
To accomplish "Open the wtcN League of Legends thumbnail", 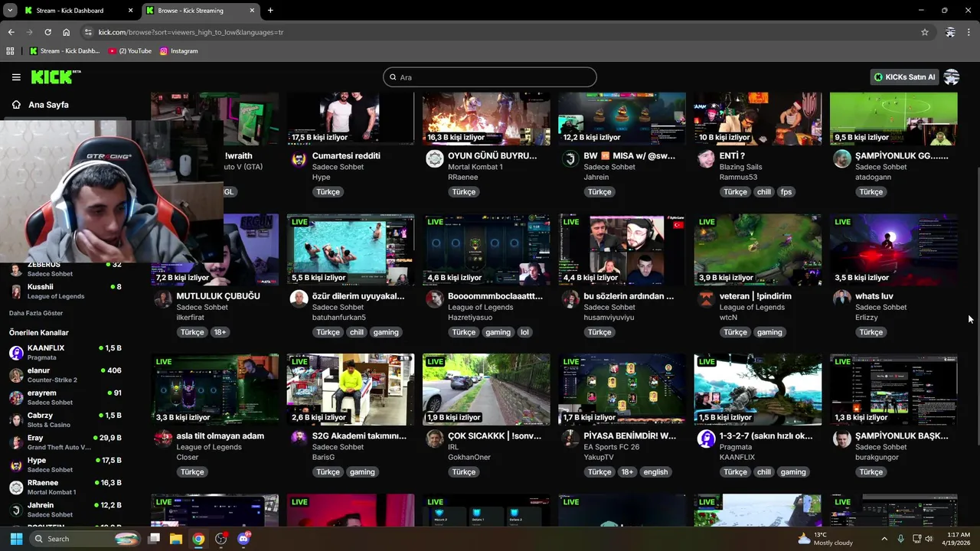I will click(x=758, y=249).
